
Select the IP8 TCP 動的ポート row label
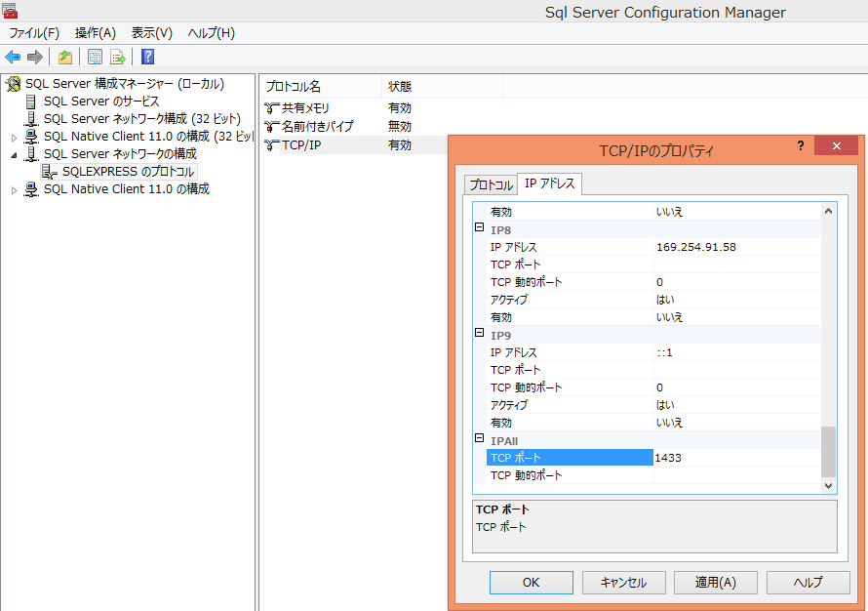tap(526, 282)
